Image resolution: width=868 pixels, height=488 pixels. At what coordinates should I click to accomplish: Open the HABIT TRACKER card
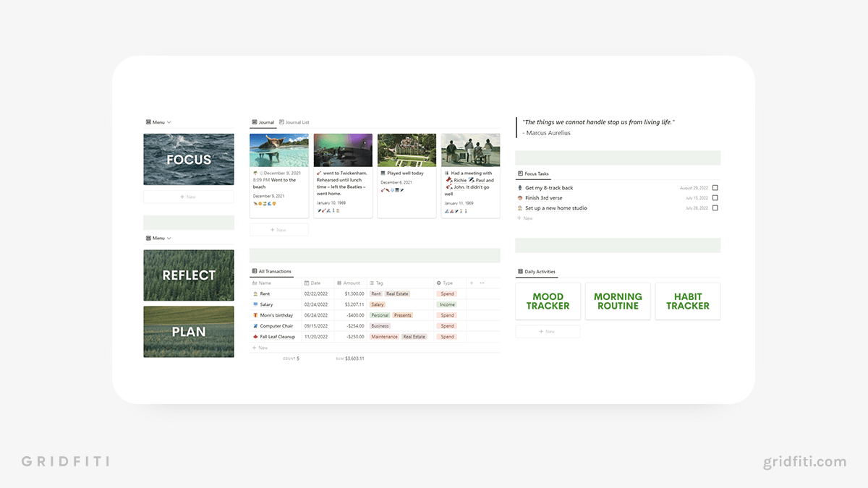[x=688, y=301]
